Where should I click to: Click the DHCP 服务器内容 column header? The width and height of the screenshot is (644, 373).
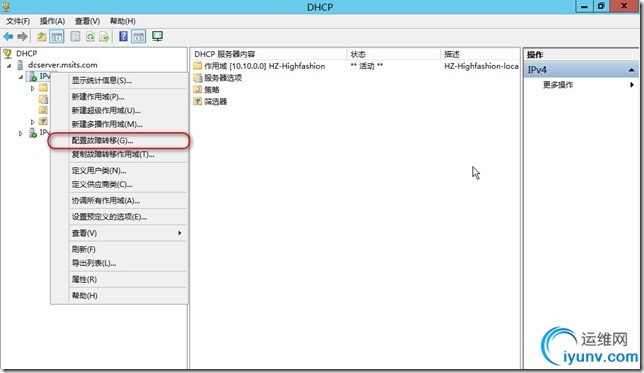[269, 54]
